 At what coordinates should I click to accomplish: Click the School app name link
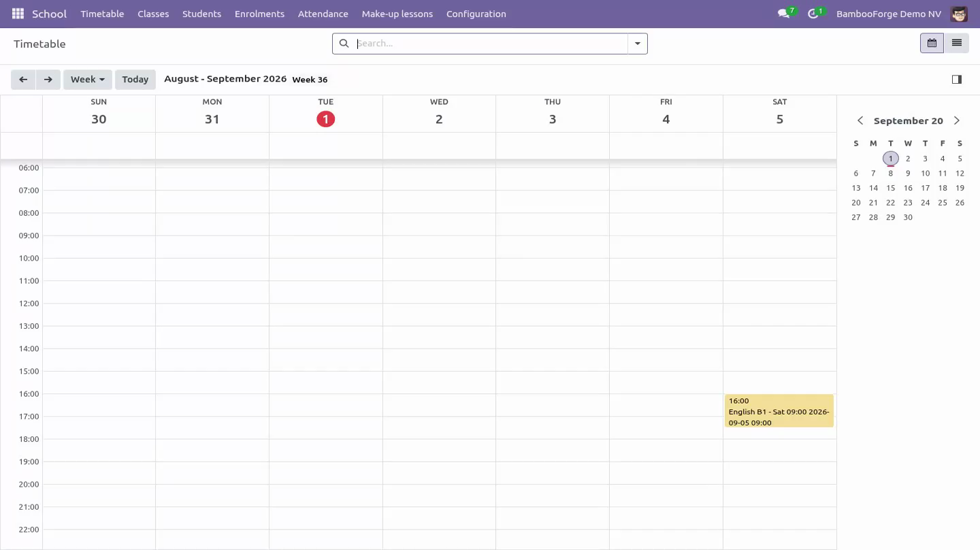pos(49,14)
